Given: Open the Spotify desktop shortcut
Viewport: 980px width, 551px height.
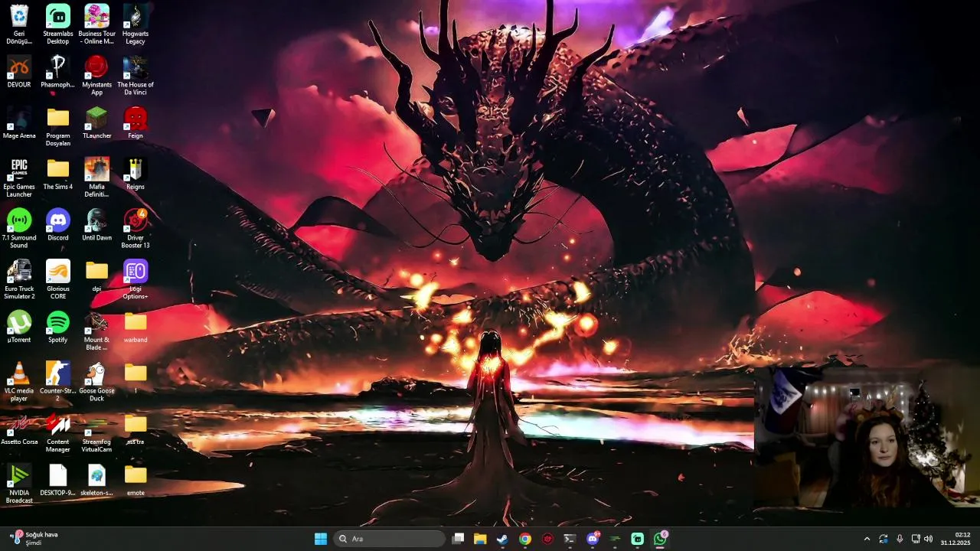Looking at the screenshot, I should click(x=58, y=328).
